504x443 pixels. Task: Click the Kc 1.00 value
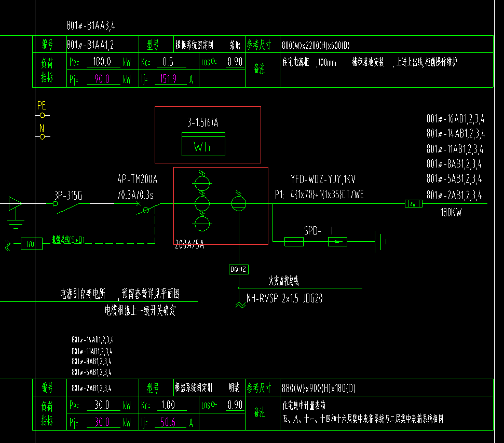168,405
